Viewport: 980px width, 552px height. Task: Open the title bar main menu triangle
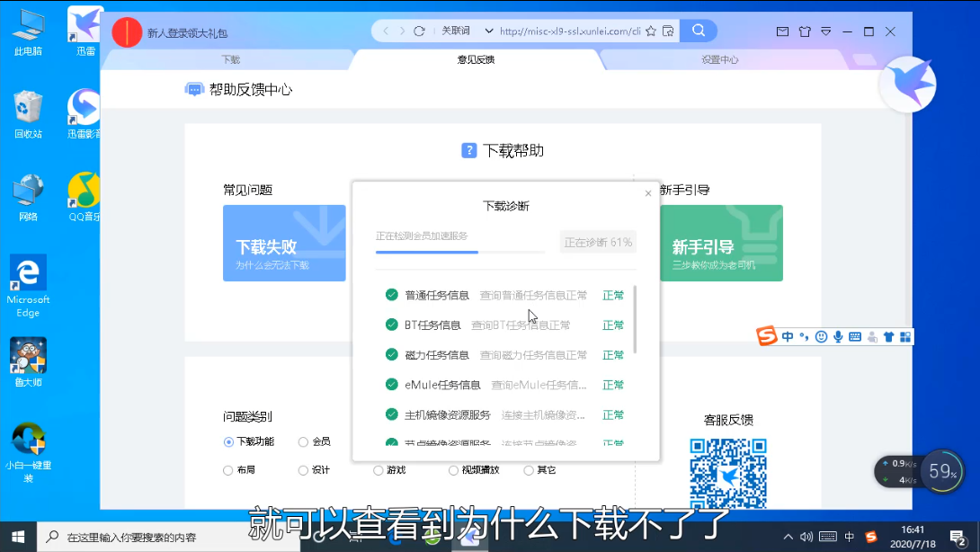(825, 31)
